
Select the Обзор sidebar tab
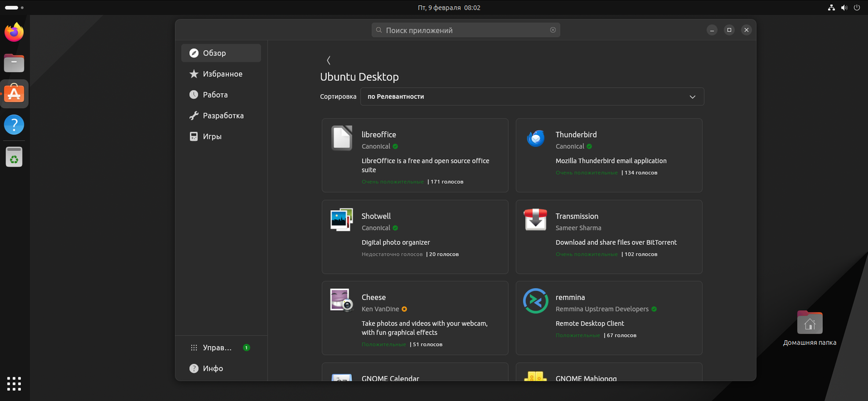click(x=221, y=53)
